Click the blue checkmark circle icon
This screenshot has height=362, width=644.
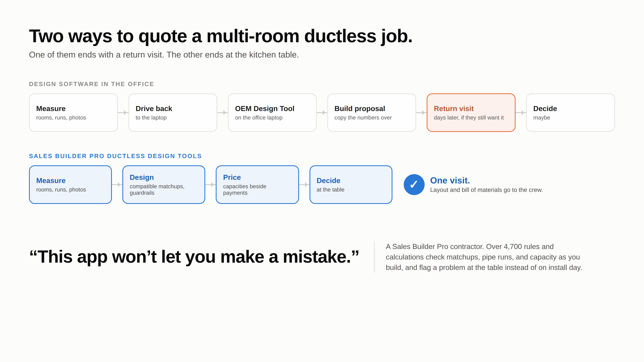[x=414, y=185]
